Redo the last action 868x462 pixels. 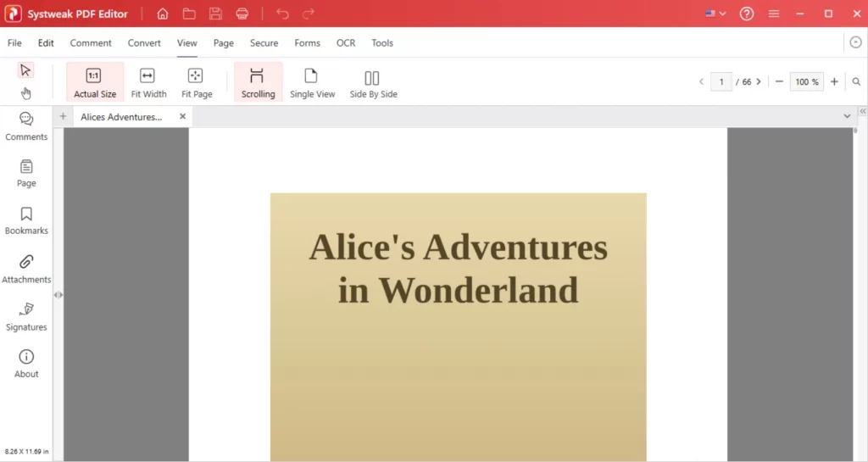309,14
